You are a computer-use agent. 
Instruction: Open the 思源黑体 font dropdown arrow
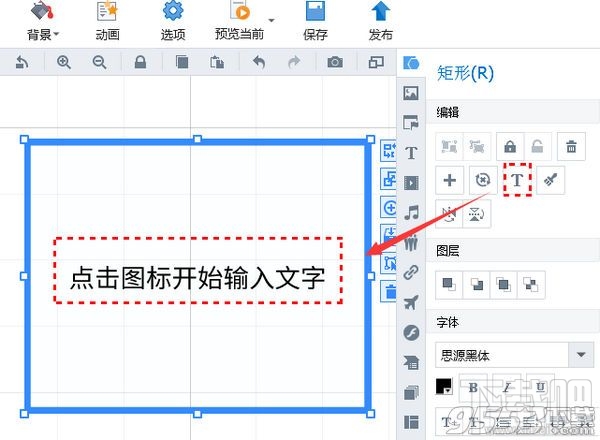581,355
